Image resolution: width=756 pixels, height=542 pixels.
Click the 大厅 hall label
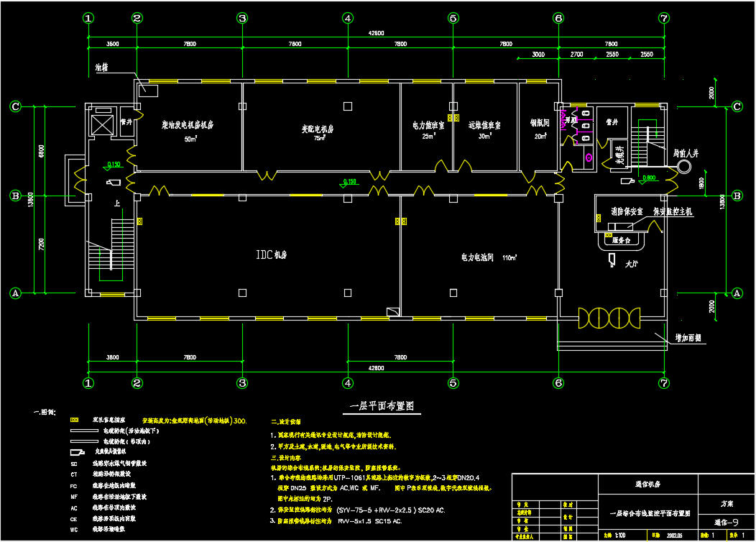point(632,265)
